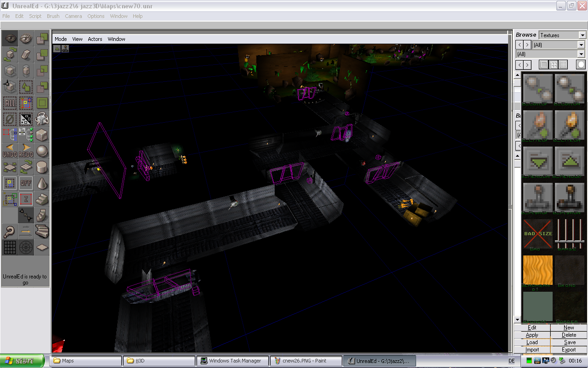Build a curved staircase brush
This screenshot has width=588, height=368.
[42, 215]
